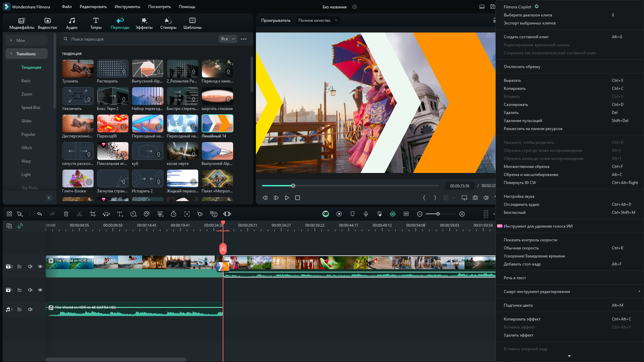Click the timeline zoom-in plus icon

(x=462, y=214)
